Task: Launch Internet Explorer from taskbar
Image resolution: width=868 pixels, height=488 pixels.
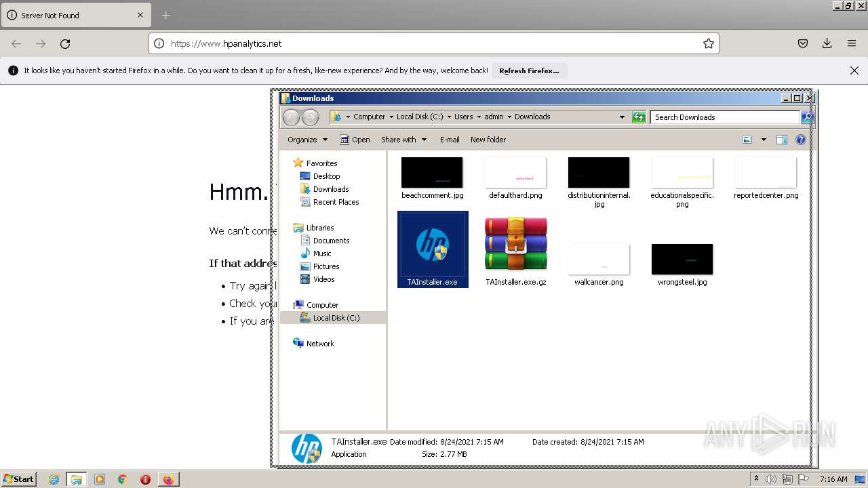Action: 54,479
